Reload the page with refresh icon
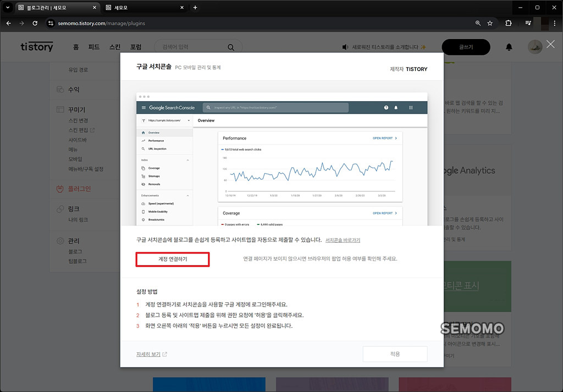 35,23
